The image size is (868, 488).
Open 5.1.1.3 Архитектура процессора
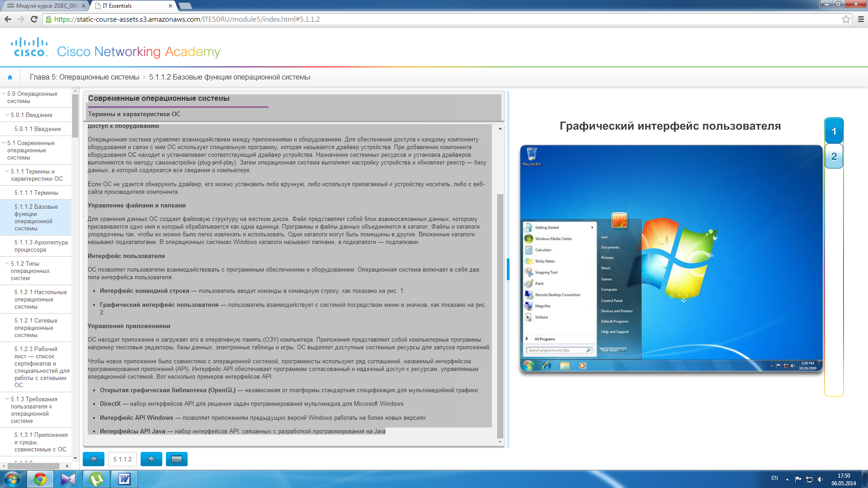tap(41, 246)
